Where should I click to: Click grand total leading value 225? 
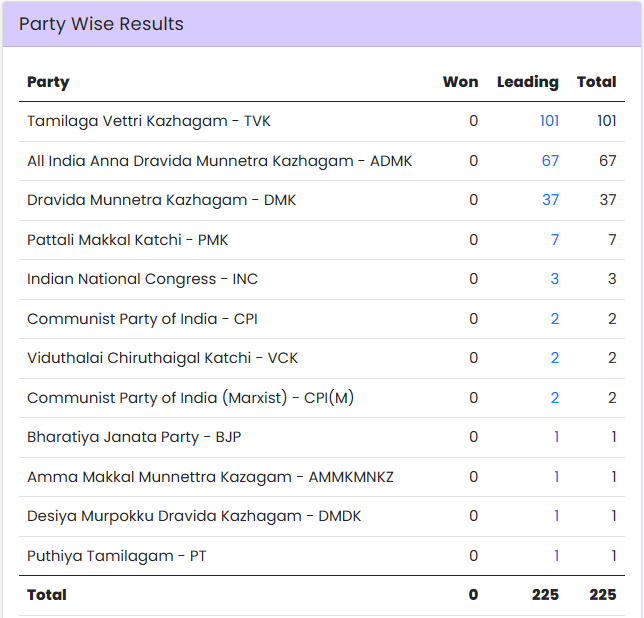[x=545, y=595]
